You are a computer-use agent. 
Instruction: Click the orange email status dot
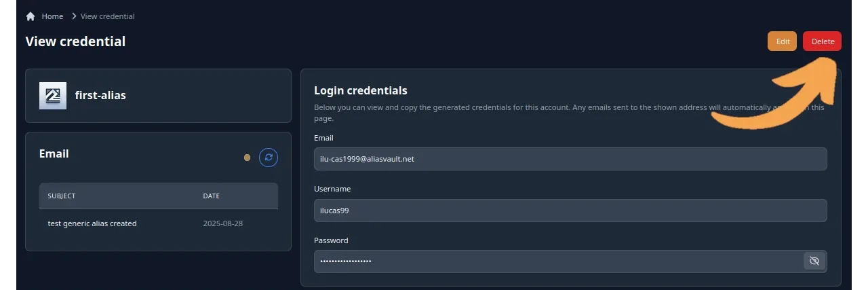247,158
